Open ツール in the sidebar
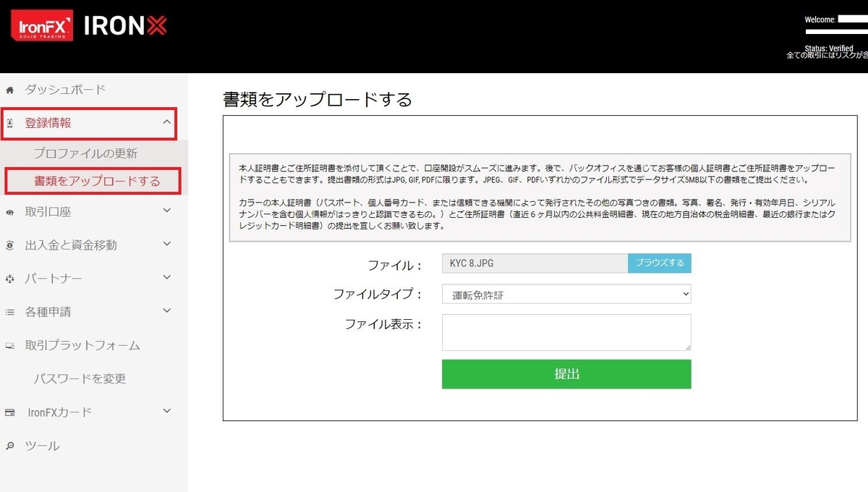Screen dimensions: 868x492 [x=42, y=446]
